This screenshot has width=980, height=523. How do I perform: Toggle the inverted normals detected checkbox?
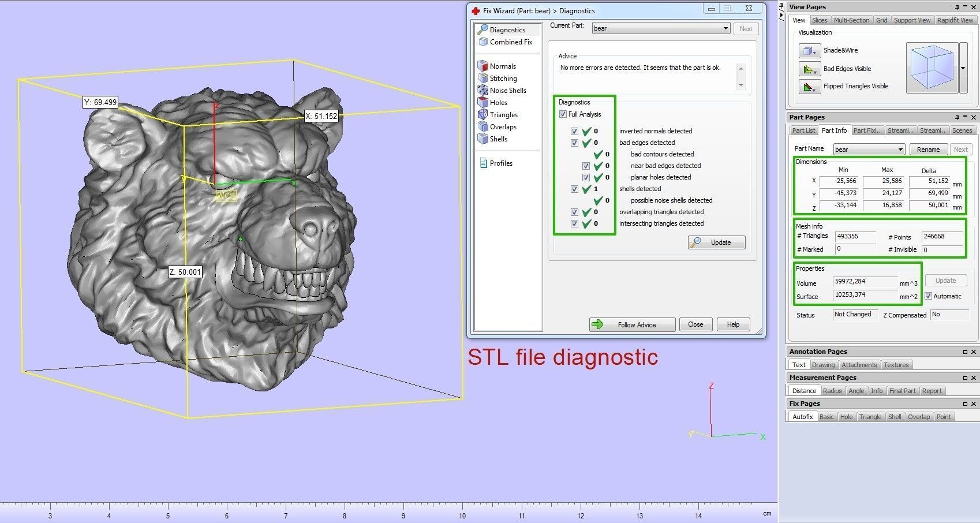(574, 131)
